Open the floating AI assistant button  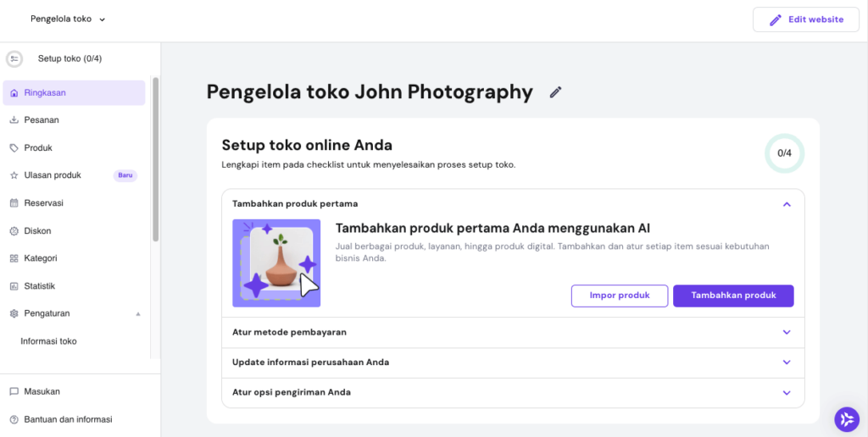click(846, 419)
